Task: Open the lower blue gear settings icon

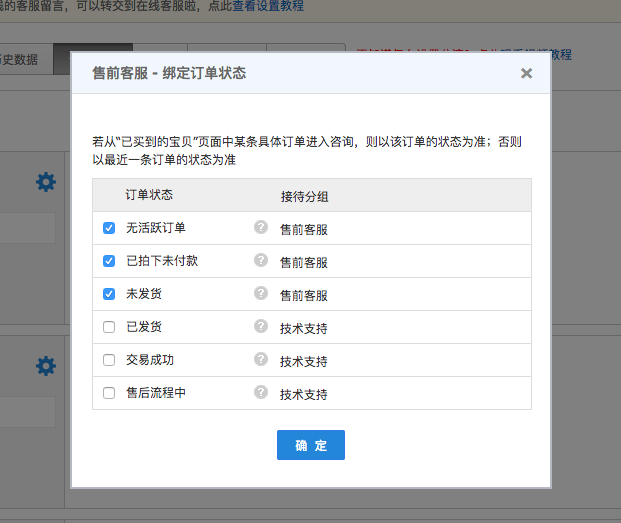Action: (46, 367)
